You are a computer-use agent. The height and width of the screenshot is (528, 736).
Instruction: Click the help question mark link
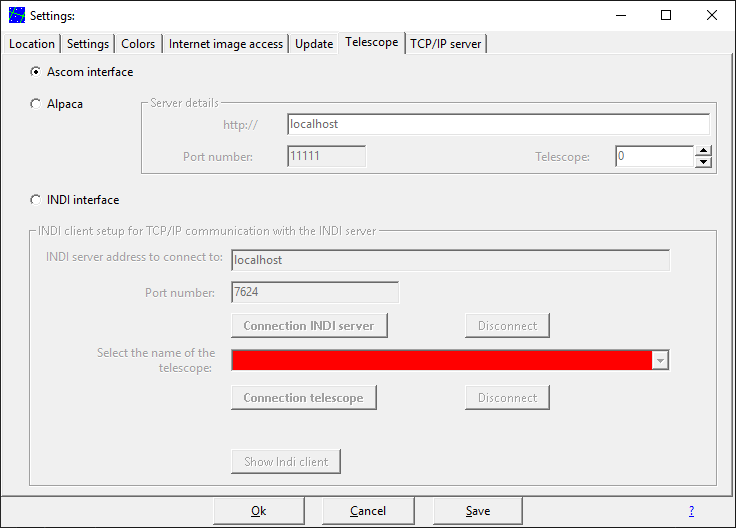click(x=691, y=511)
